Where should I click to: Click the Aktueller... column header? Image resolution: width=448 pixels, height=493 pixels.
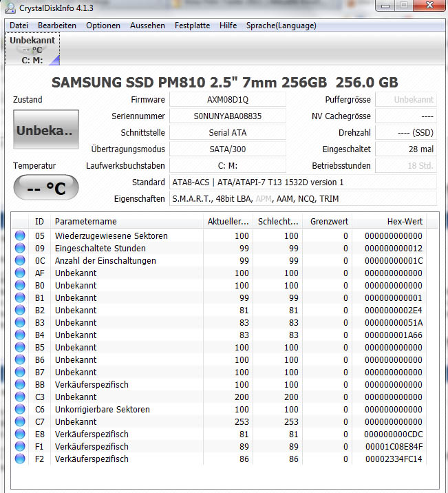click(228, 222)
